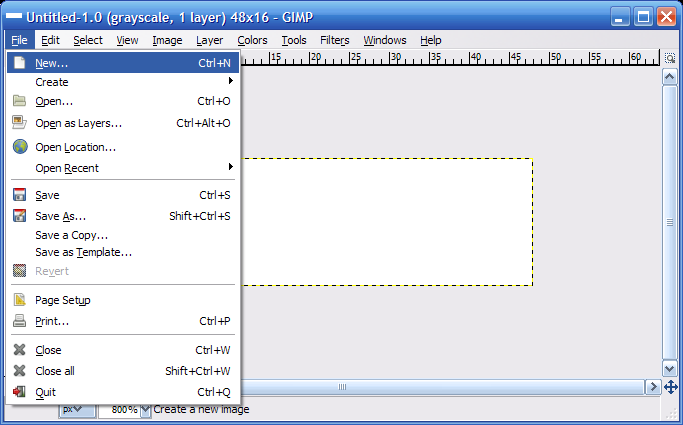The width and height of the screenshot is (683, 425).
Task: Select Close menu entry
Action: [x=123, y=350]
